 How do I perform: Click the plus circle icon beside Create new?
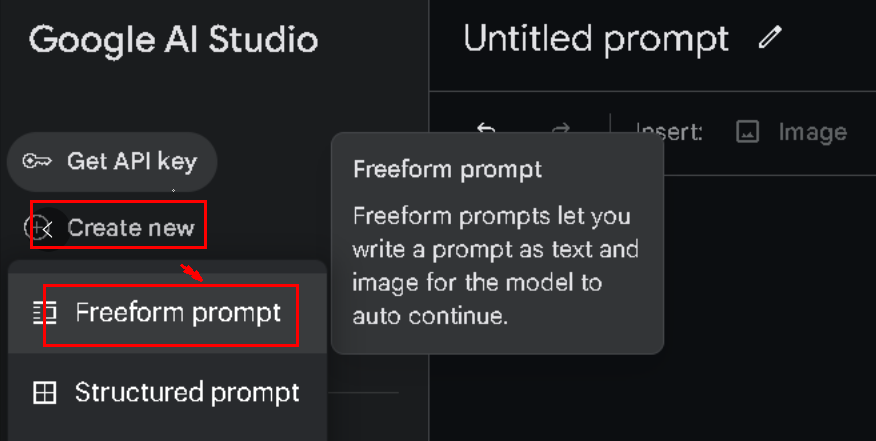[x=35, y=227]
